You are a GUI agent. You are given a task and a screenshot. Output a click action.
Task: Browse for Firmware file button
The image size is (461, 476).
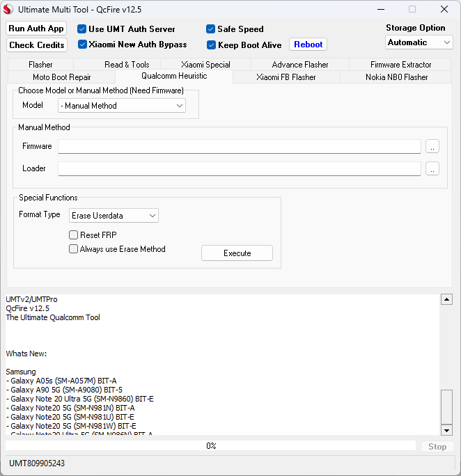pos(432,146)
